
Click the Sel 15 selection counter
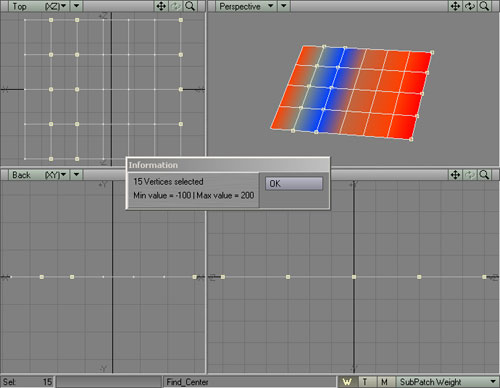(27, 382)
